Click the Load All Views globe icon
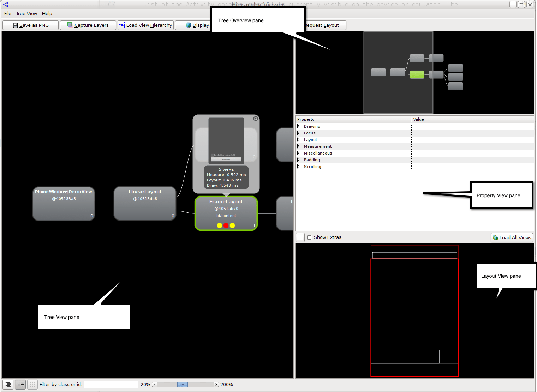 pos(495,237)
